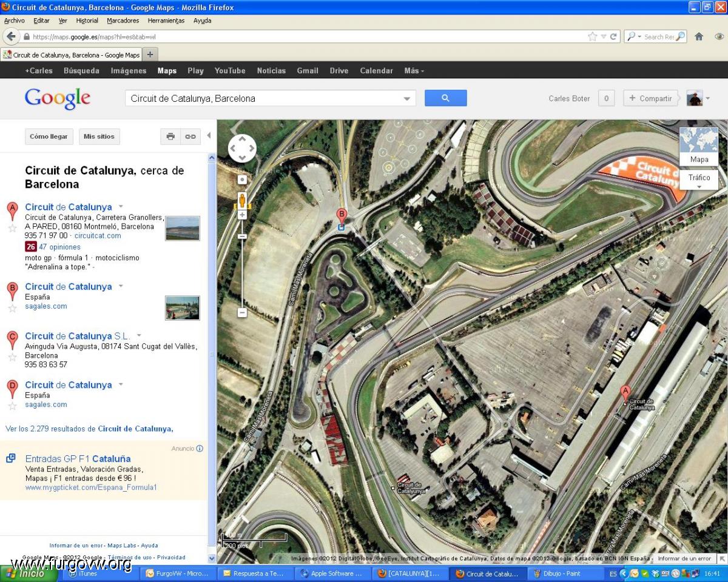Expand the Tráfico layers dropdown

699,179
